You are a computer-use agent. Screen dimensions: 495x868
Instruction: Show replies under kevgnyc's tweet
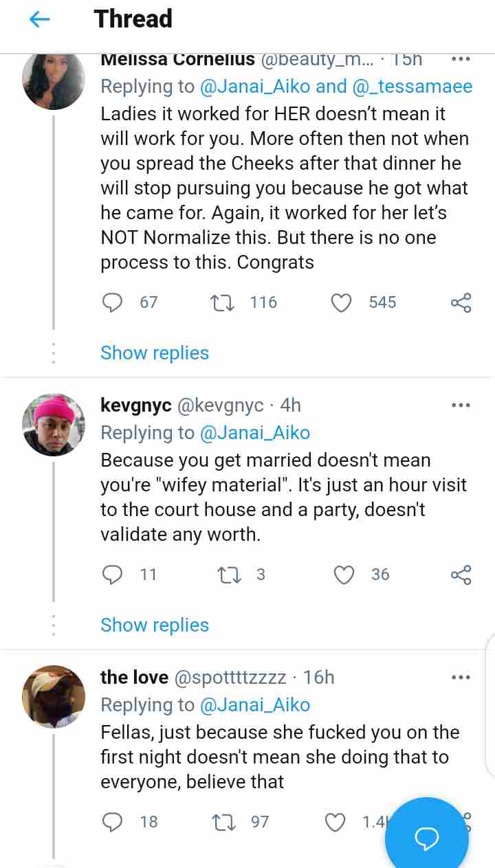tap(155, 625)
